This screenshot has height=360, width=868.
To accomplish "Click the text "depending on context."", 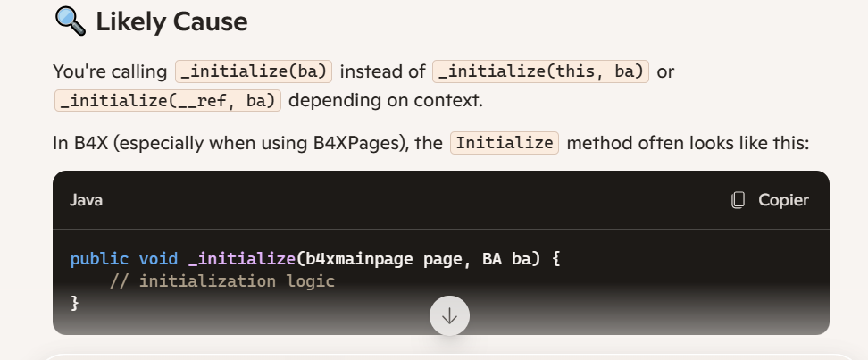I will click(386, 100).
